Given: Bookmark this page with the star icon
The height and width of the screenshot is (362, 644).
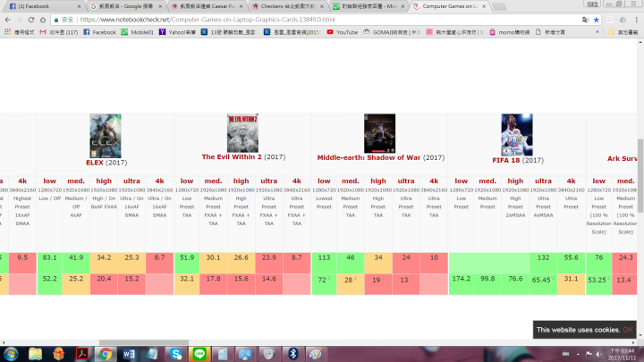Looking at the screenshot, I should [597, 20].
